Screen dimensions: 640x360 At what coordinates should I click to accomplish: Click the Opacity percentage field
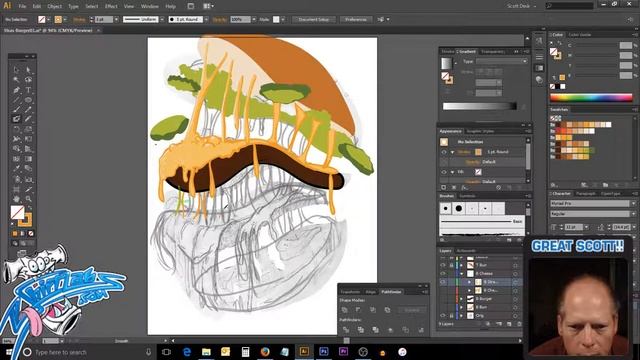[241, 19]
